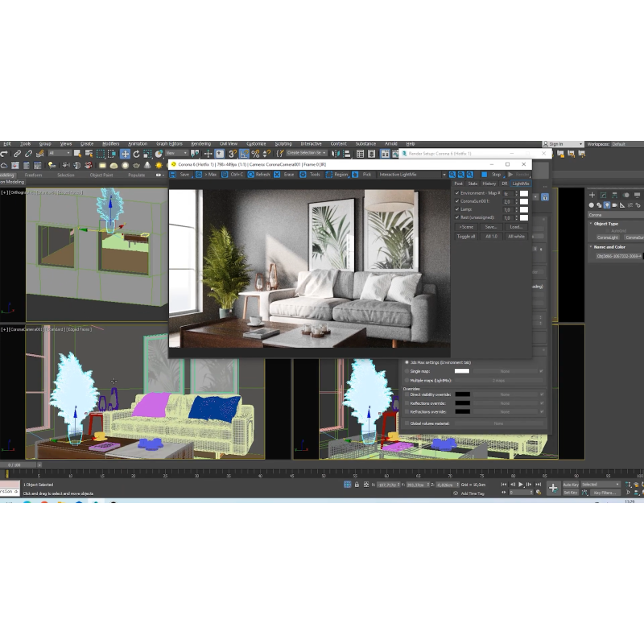The height and width of the screenshot is (644, 644).
Task: Click the Toggle all button in LightMix
Action: [466, 237]
